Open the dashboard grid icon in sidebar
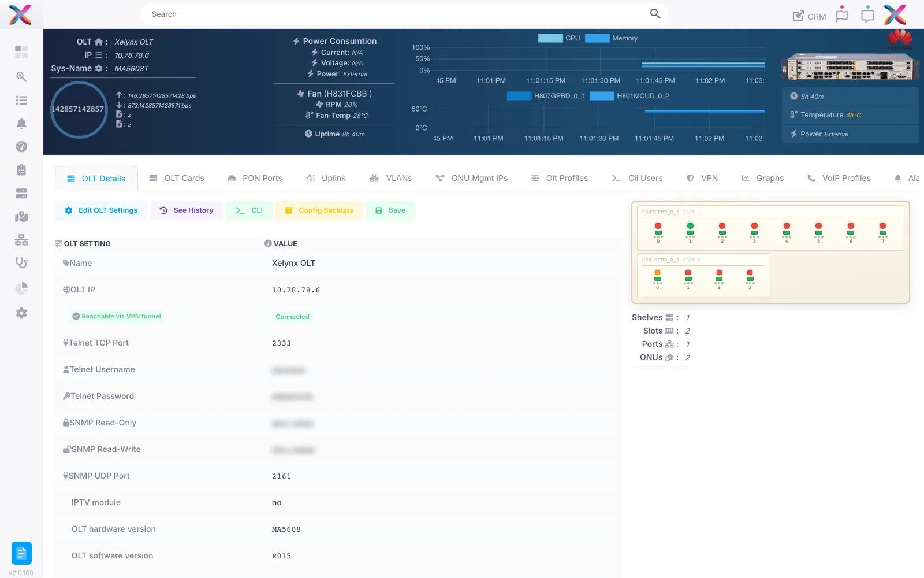Image resolution: width=924 pixels, height=578 pixels. coord(21,52)
